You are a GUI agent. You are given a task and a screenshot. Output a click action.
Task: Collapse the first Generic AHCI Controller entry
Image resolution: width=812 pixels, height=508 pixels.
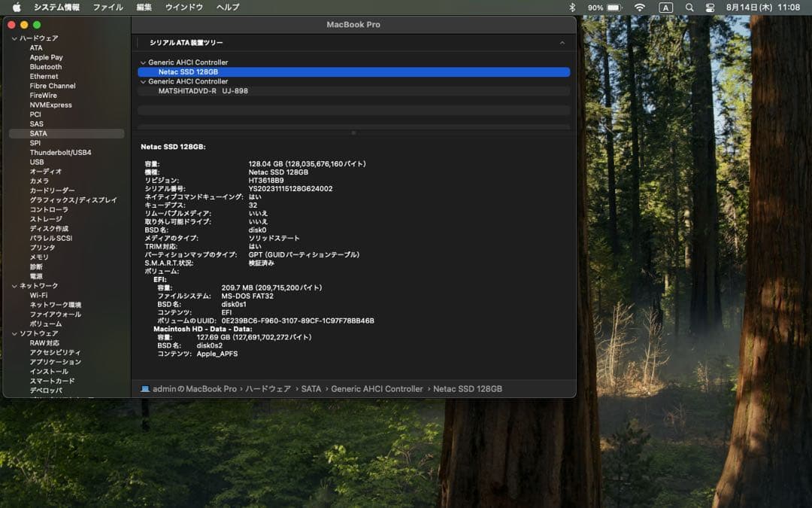point(143,62)
